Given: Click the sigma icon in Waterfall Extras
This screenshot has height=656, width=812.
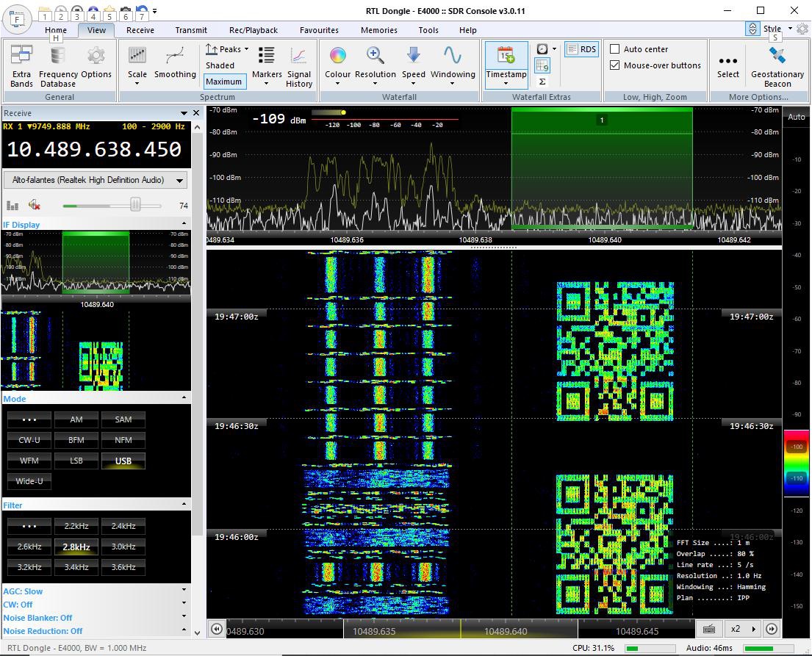Looking at the screenshot, I should (542, 82).
